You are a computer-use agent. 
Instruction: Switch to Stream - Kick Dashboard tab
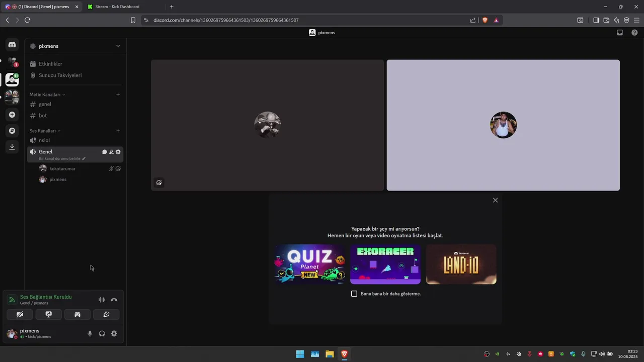point(124,7)
